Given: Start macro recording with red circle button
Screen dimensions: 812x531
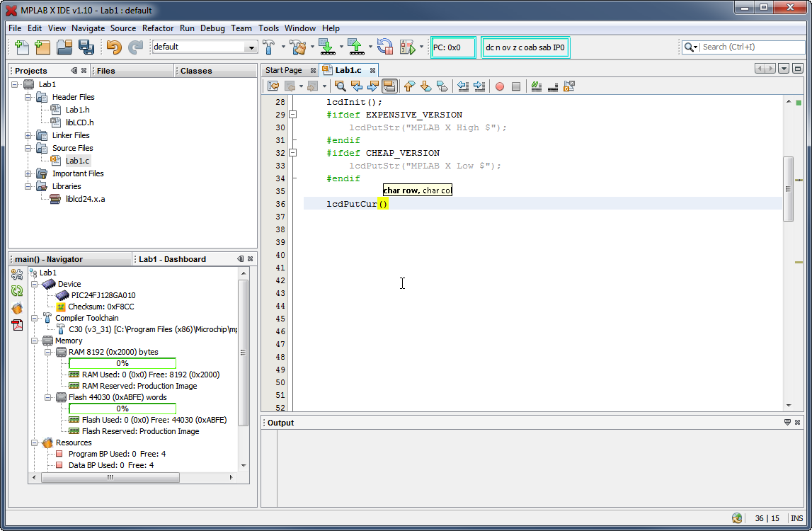Looking at the screenshot, I should coord(500,86).
